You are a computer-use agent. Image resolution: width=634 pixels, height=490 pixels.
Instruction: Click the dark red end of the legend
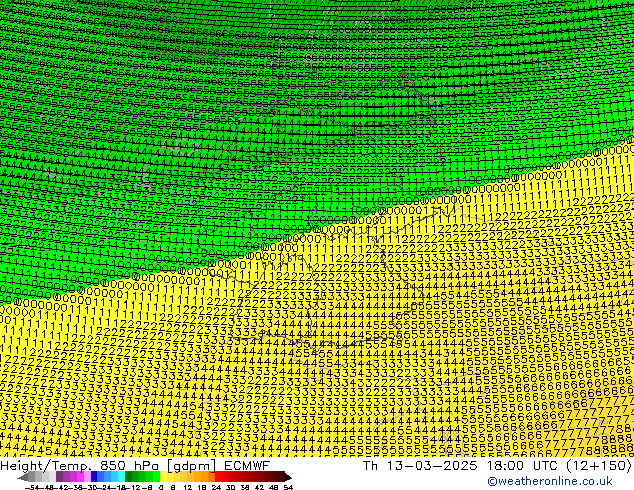[x=287, y=477]
